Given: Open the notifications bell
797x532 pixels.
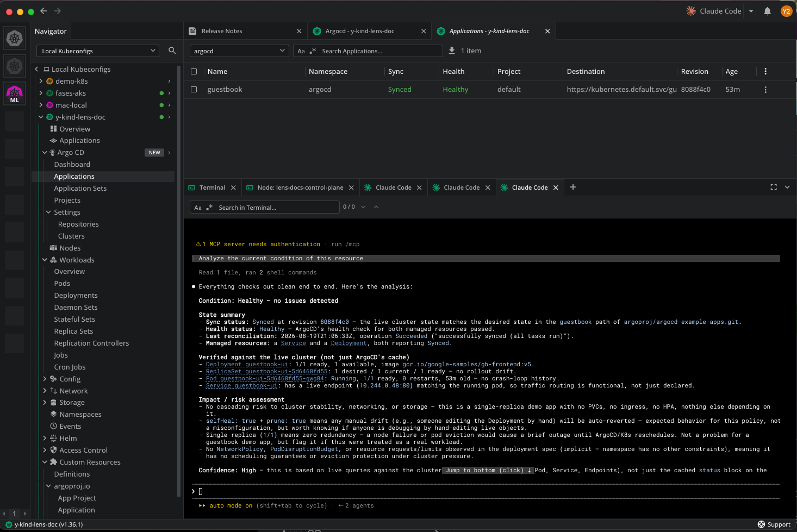Looking at the screenshot, I should click(767, 11).
